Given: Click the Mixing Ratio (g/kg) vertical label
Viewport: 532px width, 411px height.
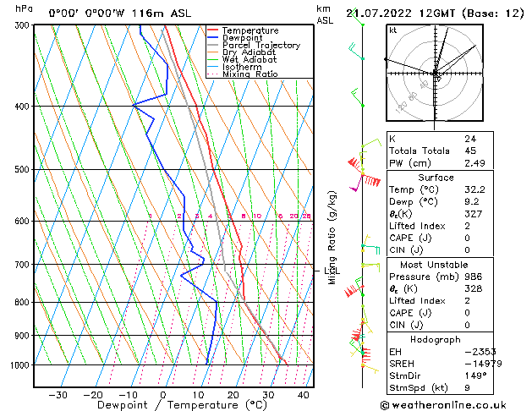Looking at the screenshot, I should pos(332,238).
